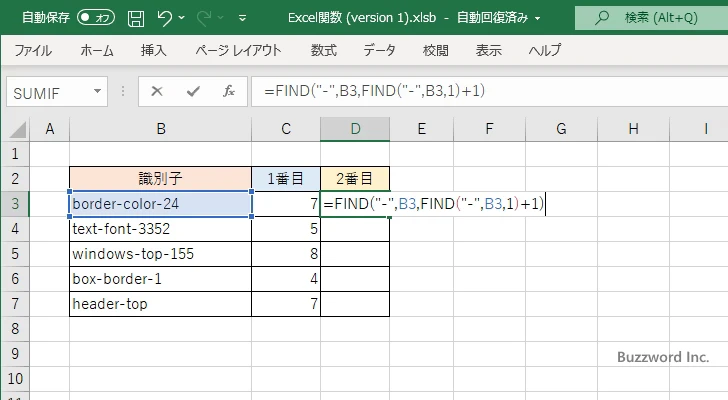Screen dimensions: 728x400
Task: Select column E header
Action: click(422, 129)
